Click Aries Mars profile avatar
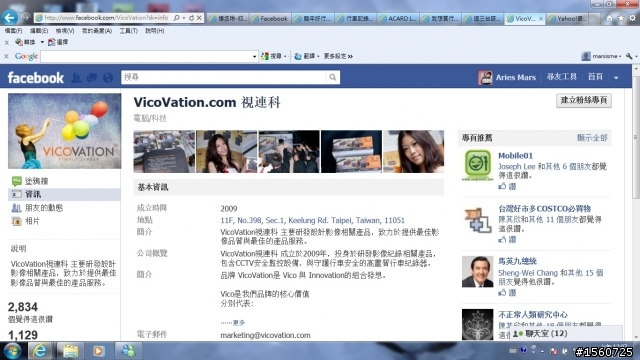The height and width of the screenshot is (360, 640). click(485, 77)
